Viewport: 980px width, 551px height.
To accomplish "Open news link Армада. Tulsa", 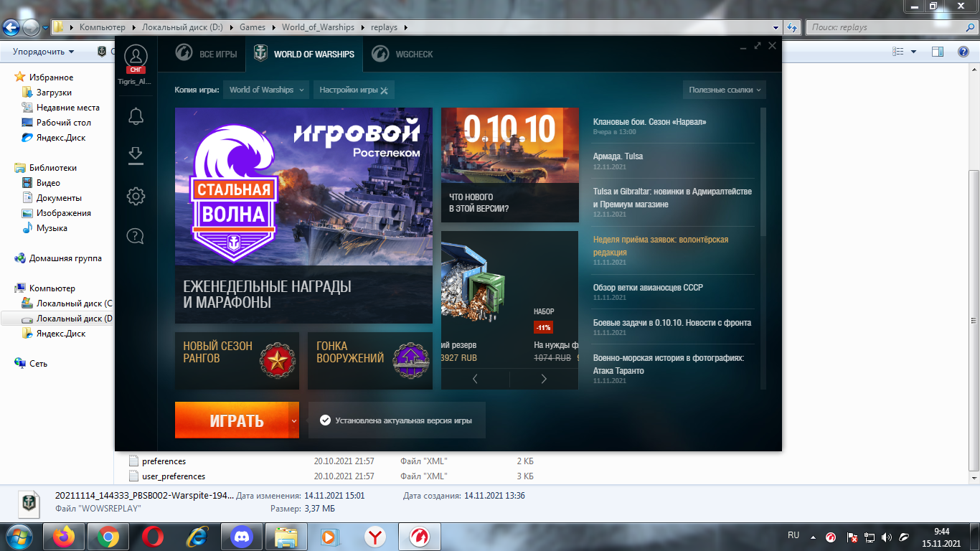I will (618, 156).
